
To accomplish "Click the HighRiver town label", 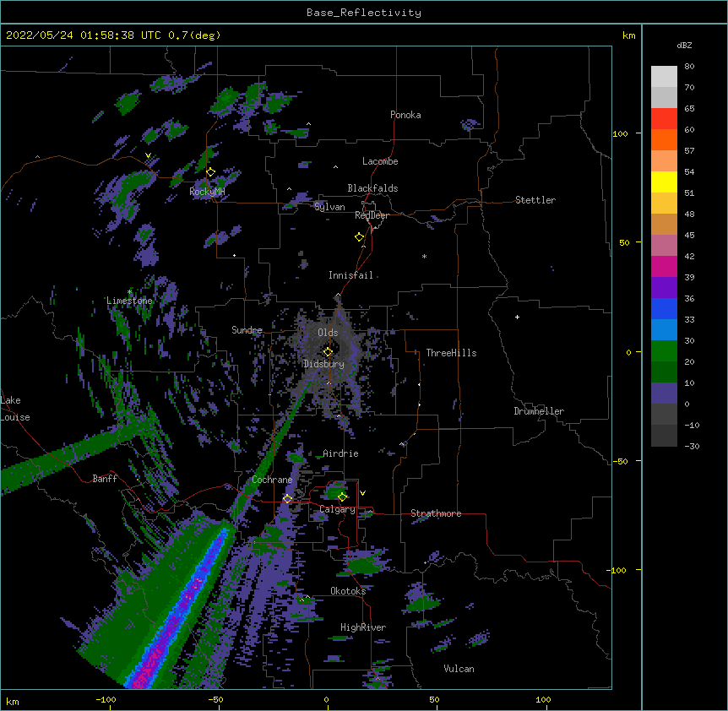I will coord(362,627).
